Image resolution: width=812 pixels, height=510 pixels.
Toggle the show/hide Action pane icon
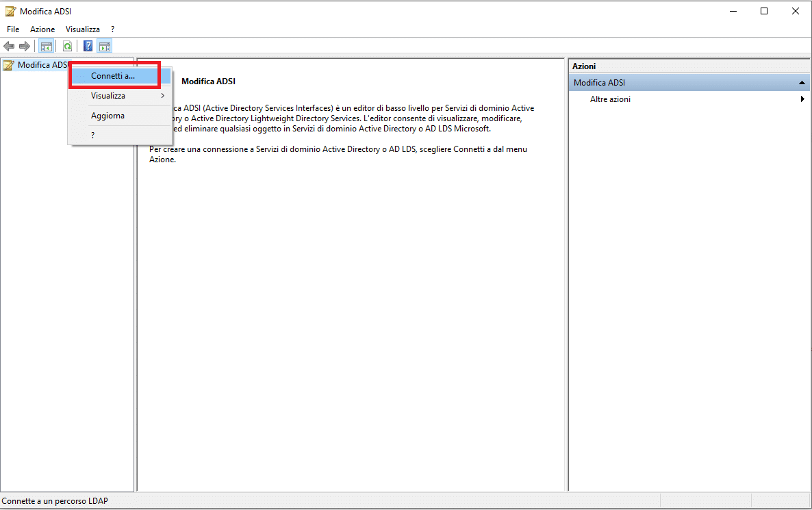click(x=105, y=47)
